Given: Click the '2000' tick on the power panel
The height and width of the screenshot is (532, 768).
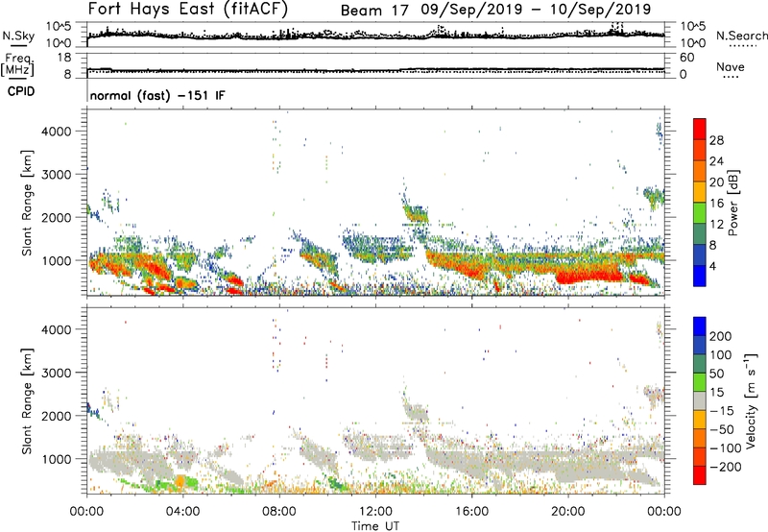Looking at the screenshot, I should pyautogui.click(x=56, y=217).
